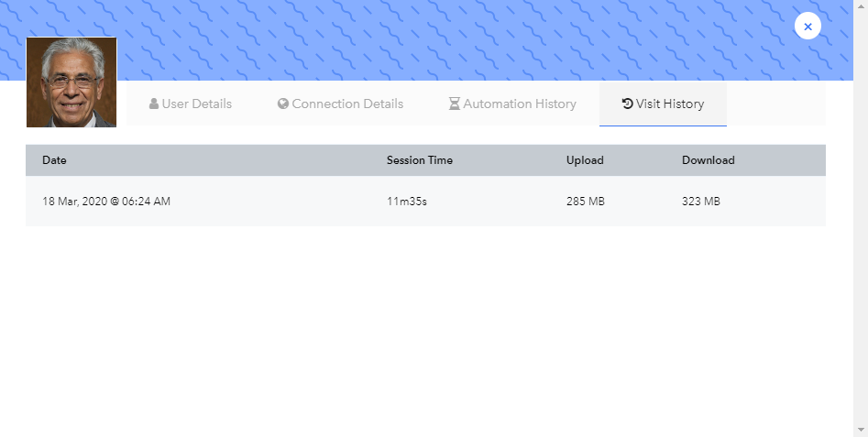Close the user profile dialog
The height and width of the screenshot is (437, 868).
click(x=808, y=26)
